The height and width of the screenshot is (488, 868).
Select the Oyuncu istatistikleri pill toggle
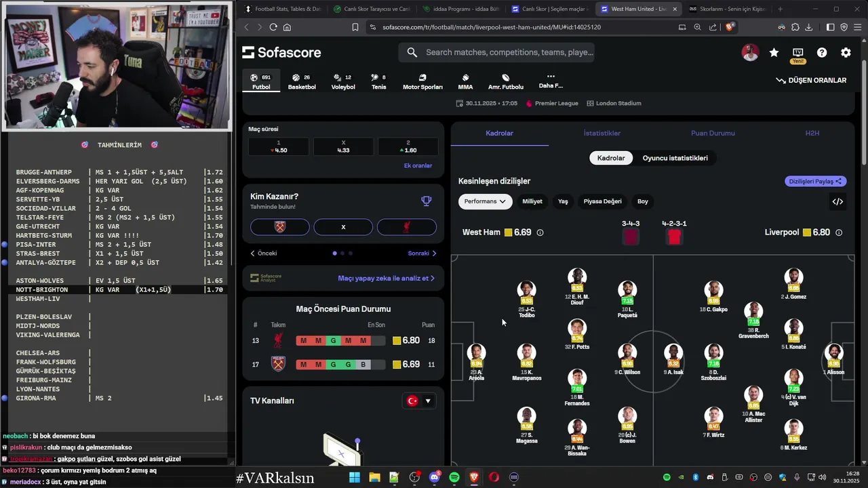tap(675, 158)
